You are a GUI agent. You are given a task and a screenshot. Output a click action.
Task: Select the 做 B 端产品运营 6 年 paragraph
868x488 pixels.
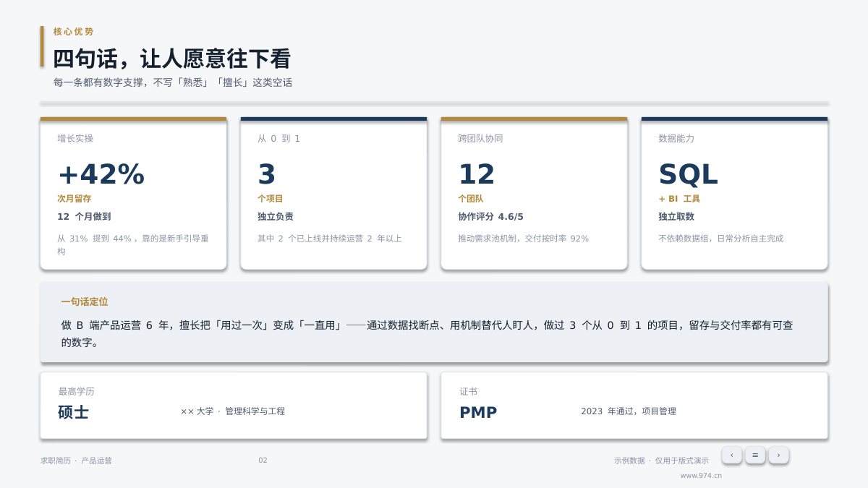coord(427,333)
